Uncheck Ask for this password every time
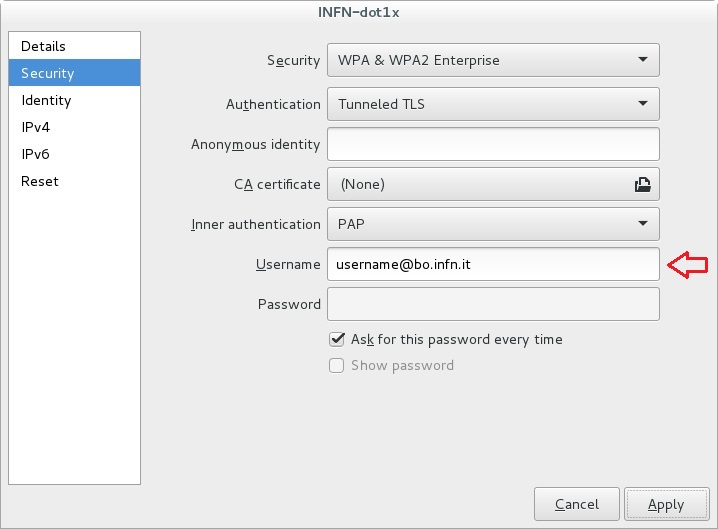 (x=337, y=339)
